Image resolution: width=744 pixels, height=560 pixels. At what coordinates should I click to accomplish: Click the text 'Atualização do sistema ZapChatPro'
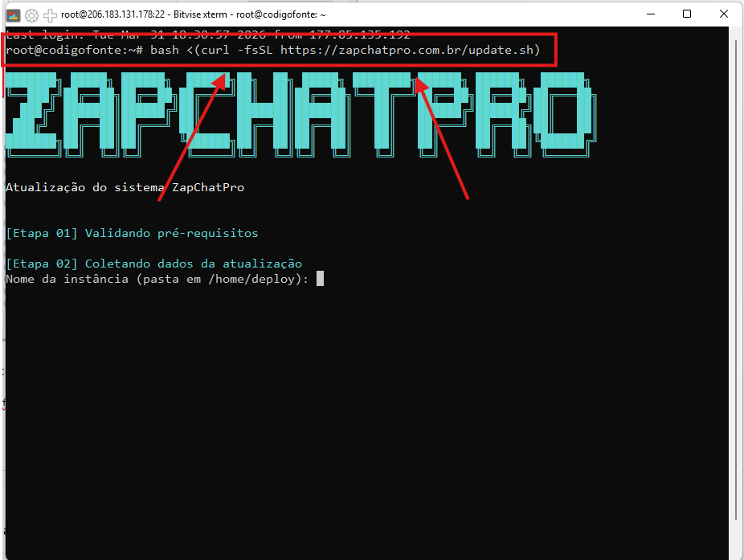[125, 187]
